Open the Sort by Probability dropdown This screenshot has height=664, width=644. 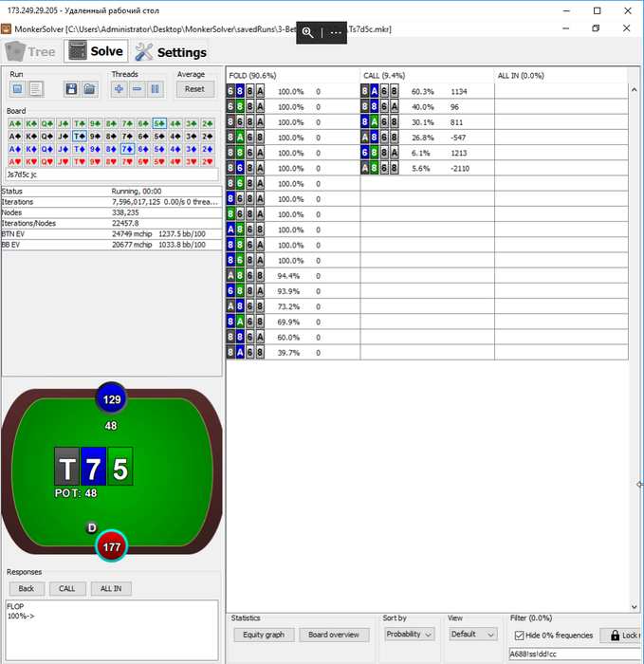410,634
